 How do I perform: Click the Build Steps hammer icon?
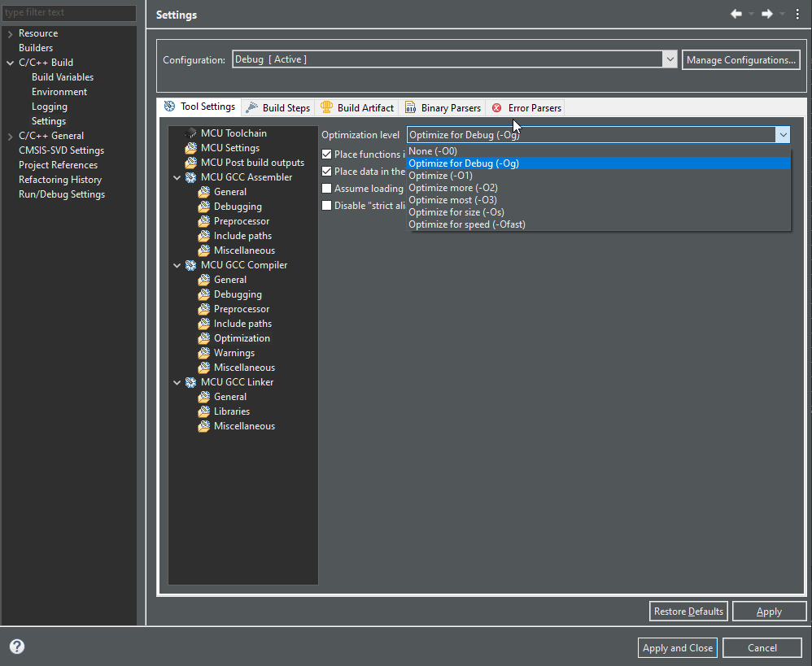click(251, 107)
